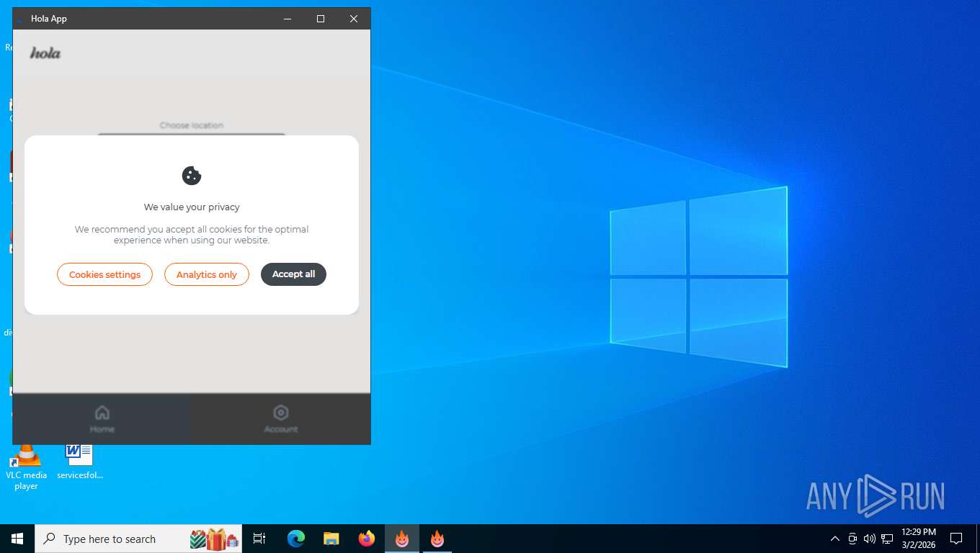Launch Microsoft Edge from the taskbar
The image size is (980, 553).
pyautogui.click(x=296, y=539)
